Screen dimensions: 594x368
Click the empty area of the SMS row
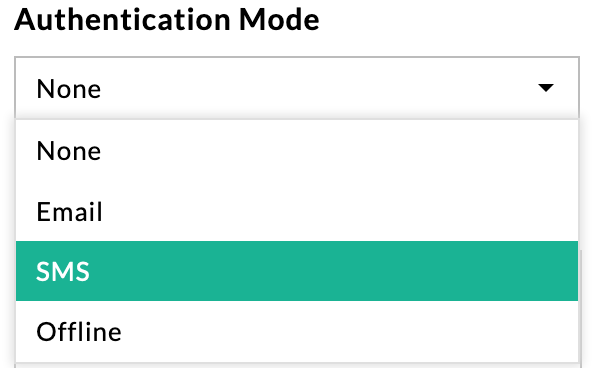click(333, 271)
